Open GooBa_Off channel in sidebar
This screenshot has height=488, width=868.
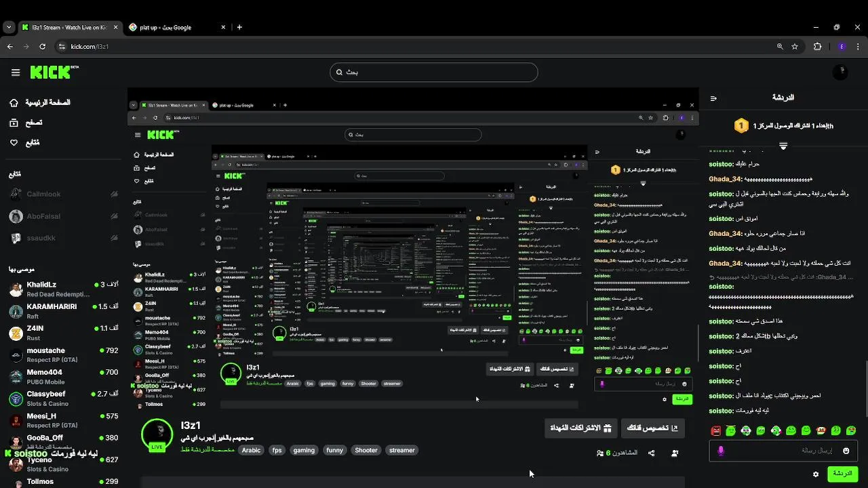click(64, 441)
